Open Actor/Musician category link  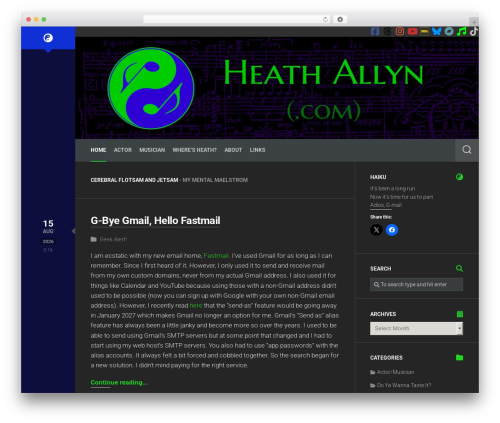click(395, 372)
